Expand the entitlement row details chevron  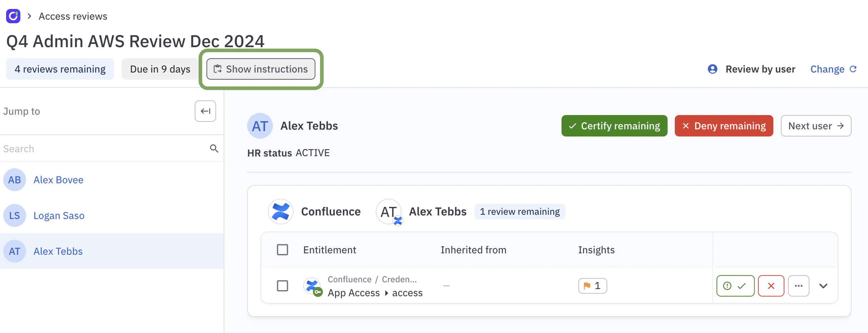(824, 285)
